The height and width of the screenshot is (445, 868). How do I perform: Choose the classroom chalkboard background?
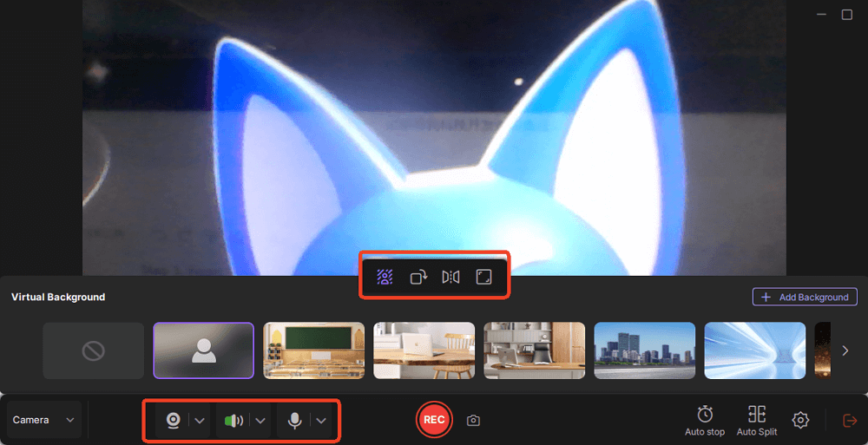(314, 351)
